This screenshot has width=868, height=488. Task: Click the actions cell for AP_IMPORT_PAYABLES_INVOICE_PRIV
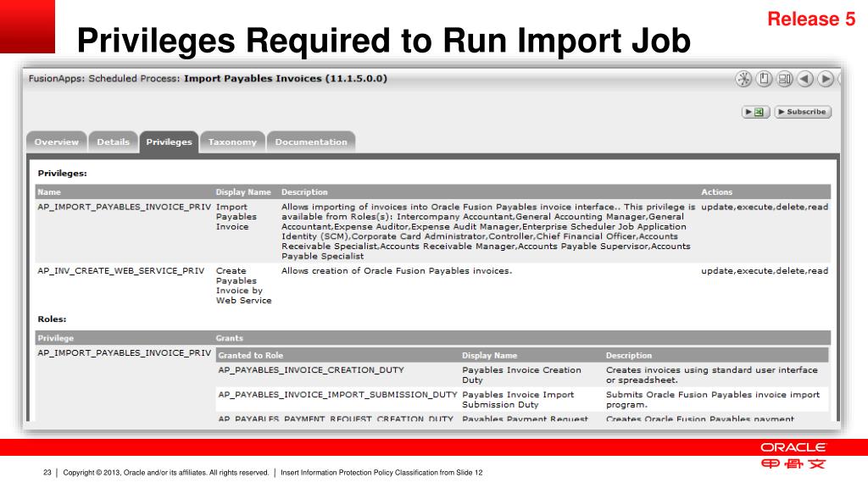(765, 207)
